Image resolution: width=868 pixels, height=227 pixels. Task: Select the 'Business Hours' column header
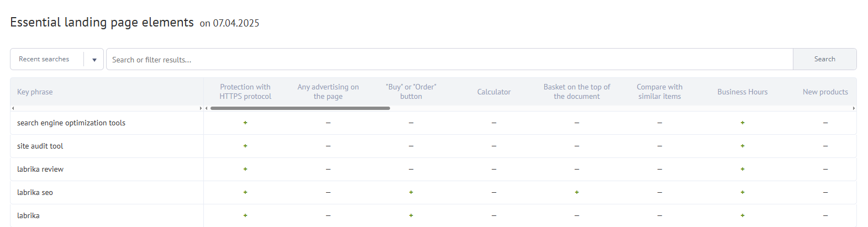pos(743,92)
